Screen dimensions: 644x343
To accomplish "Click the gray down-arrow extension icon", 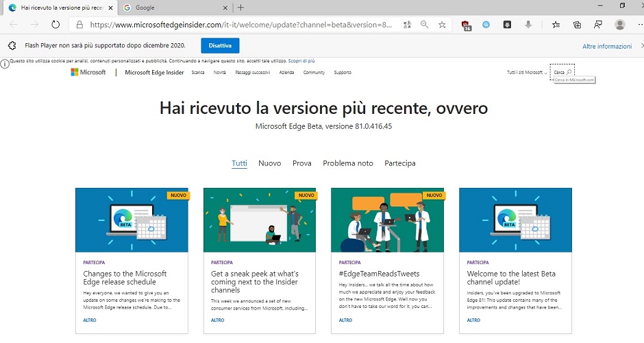I will point(528,25).
